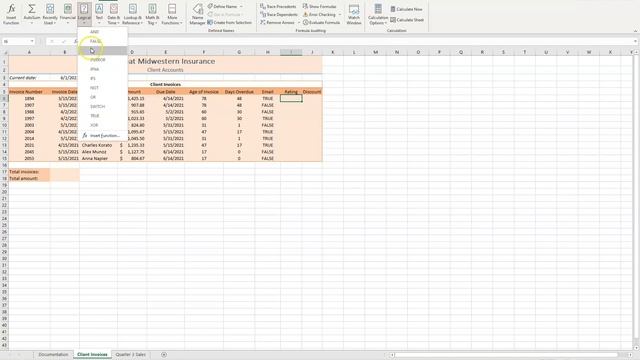Click the Total invoices label cell

[29, 172]
